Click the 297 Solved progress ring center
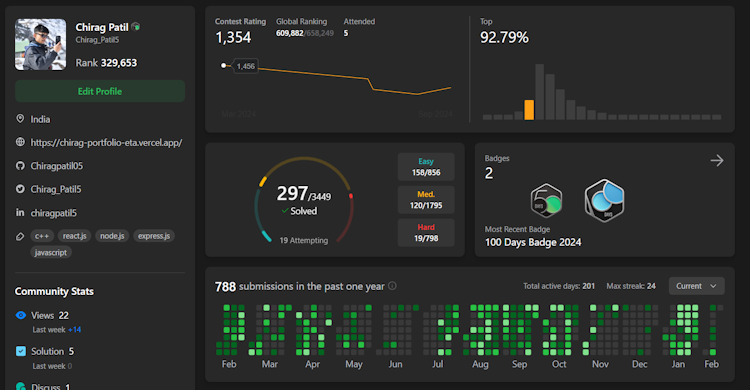Viewport: 750px width, 390px height. [304, 200]
